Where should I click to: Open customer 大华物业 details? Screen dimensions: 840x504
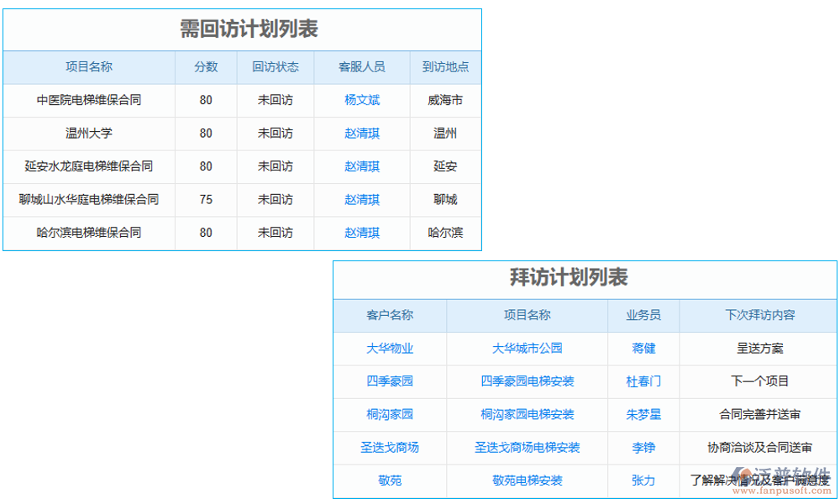(390, 349)
